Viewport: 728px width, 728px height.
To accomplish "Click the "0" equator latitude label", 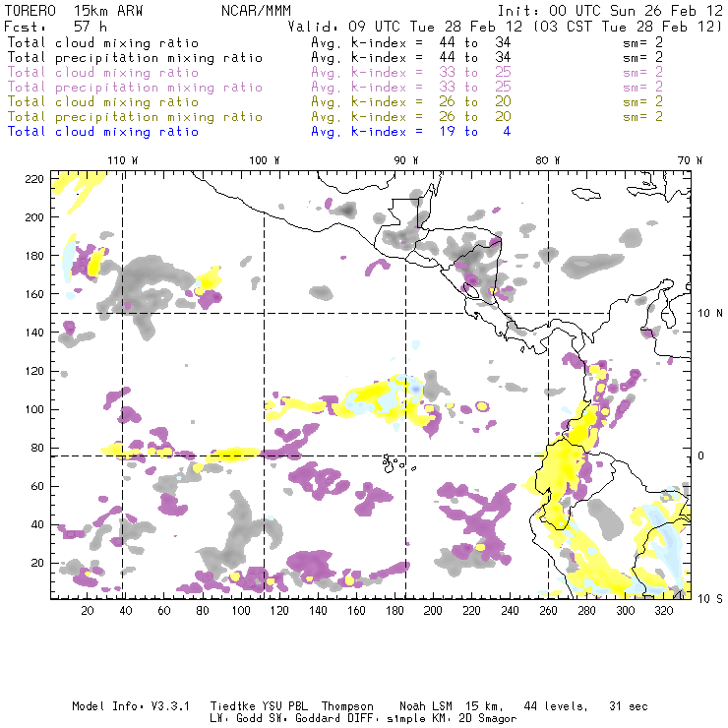I will pos(701,455).
